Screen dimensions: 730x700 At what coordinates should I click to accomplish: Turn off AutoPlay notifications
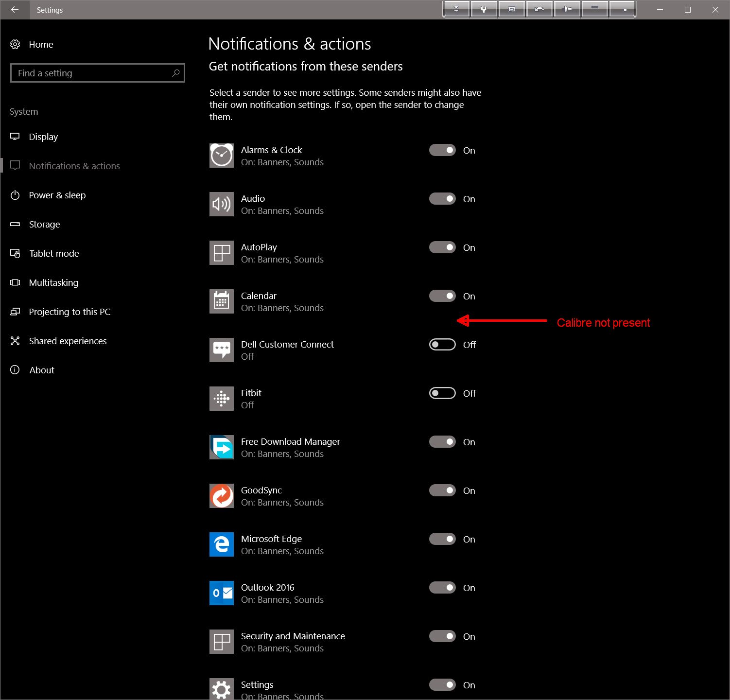442,247
